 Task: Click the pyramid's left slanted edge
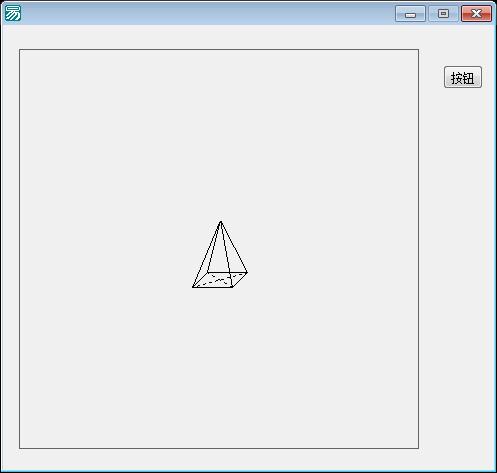pyautogui.click(x=207, y=254)
